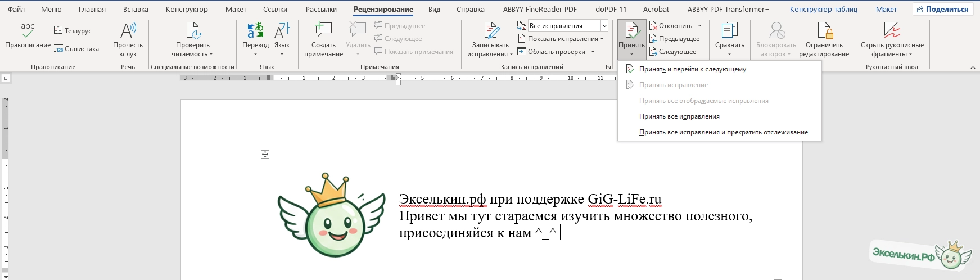Screen dimensions: 980x280
Task: Open the Thesaurus (Тезаурус) tool
Action: [73, 31]
